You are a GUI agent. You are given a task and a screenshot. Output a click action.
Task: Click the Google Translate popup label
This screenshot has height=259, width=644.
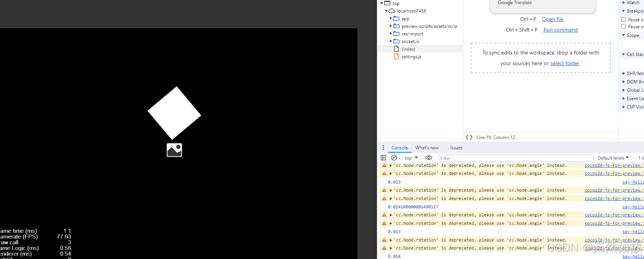515,3
